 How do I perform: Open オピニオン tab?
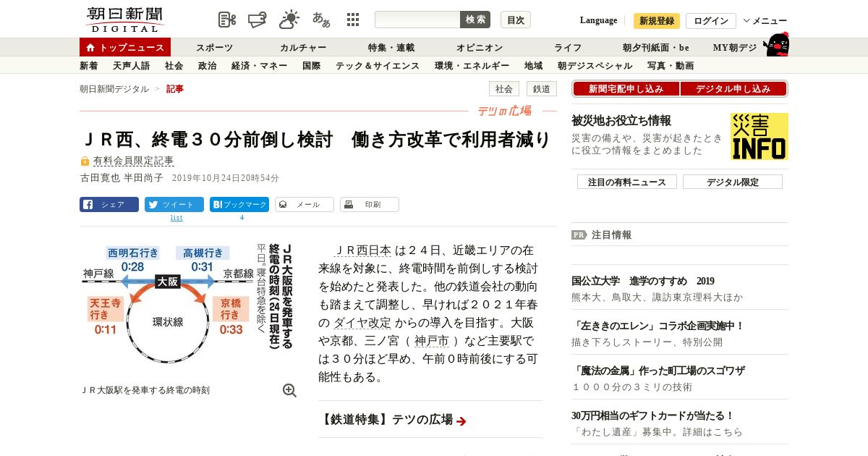pos(480,47)
